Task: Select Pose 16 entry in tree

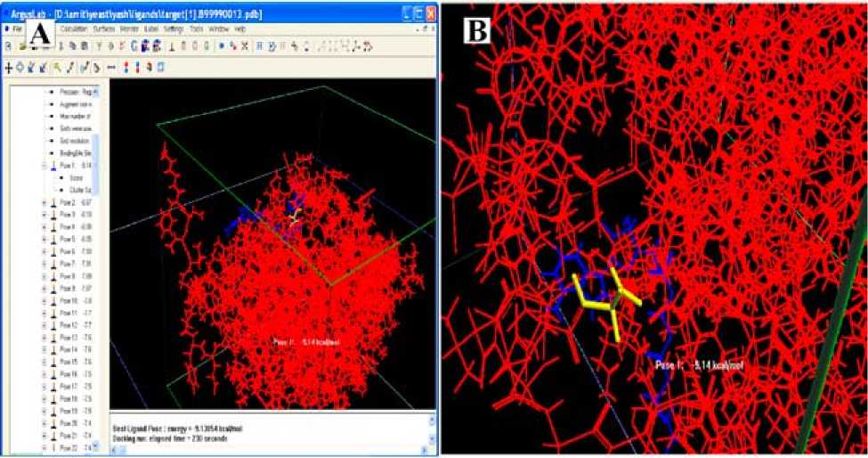Action: (76, 374)
